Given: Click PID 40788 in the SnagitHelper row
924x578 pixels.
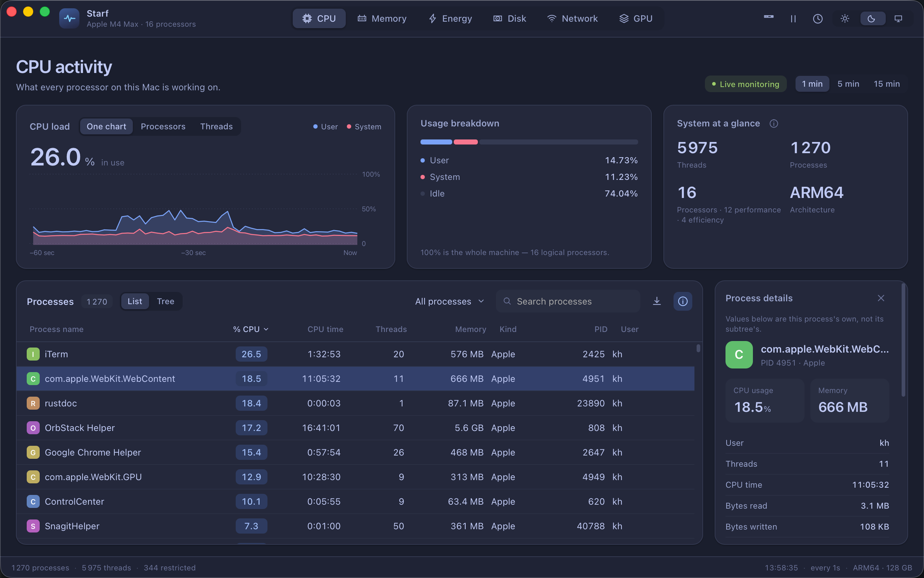Looking at the screenshot, I should [x=590, y=526].
